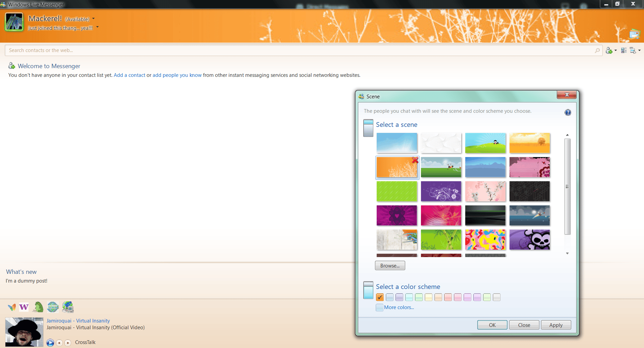Open the Available status dropdown
The image size is (644, 348).
click(94, 19)
